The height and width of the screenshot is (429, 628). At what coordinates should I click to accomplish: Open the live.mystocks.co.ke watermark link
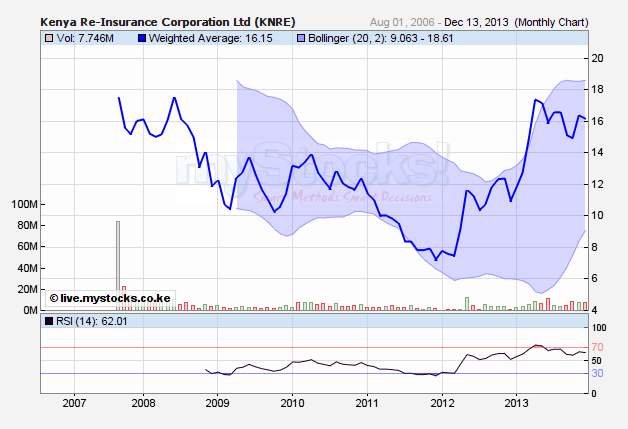[115, 298]
